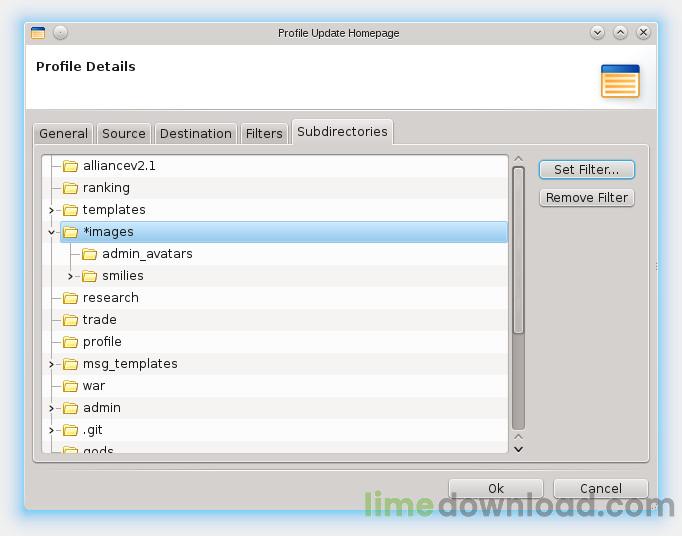Select the Subdirectories tab
The width and height of the screenshot is (682, 536).
(342, 131)
